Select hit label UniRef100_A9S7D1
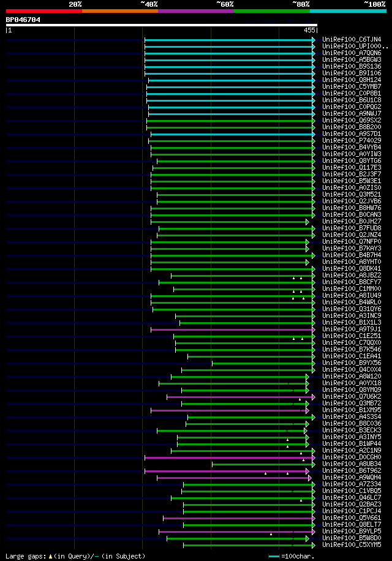Screen dimensions: 392x561 352,134
